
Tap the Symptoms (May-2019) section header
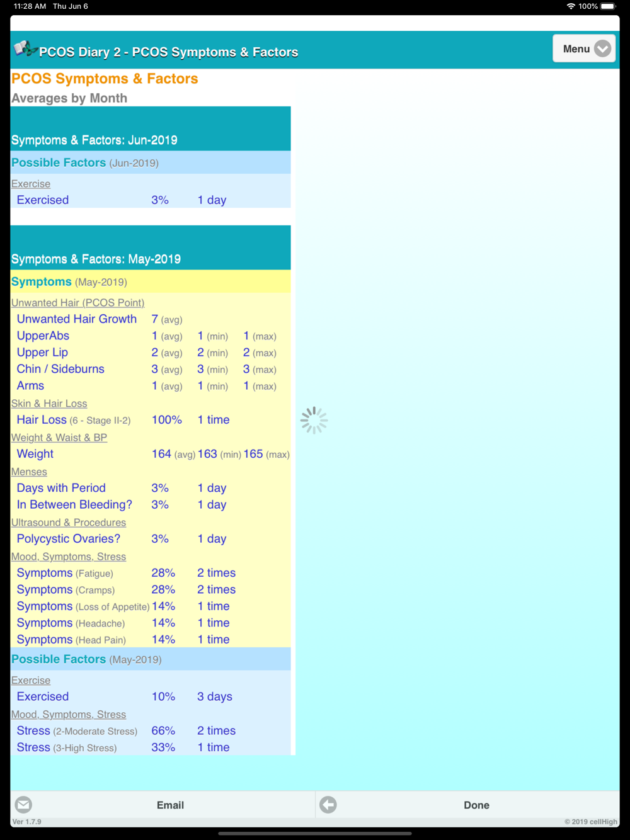click(x=151, y=282)
